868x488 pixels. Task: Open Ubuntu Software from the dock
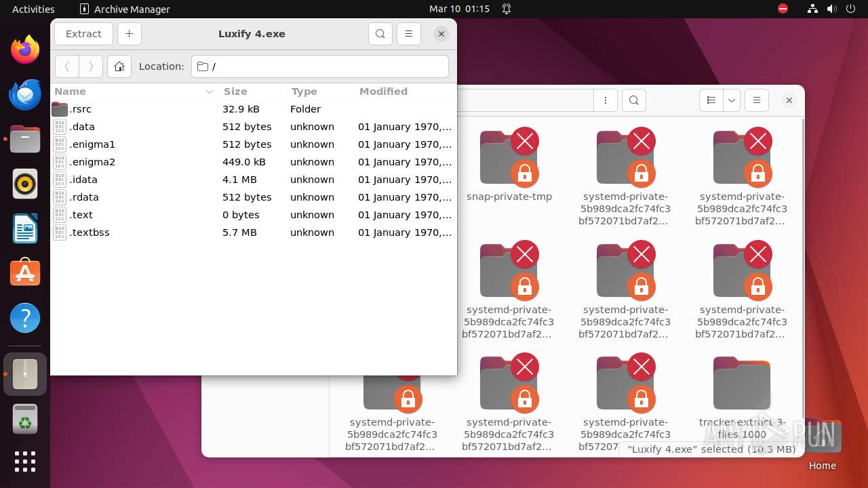point(25,273)
